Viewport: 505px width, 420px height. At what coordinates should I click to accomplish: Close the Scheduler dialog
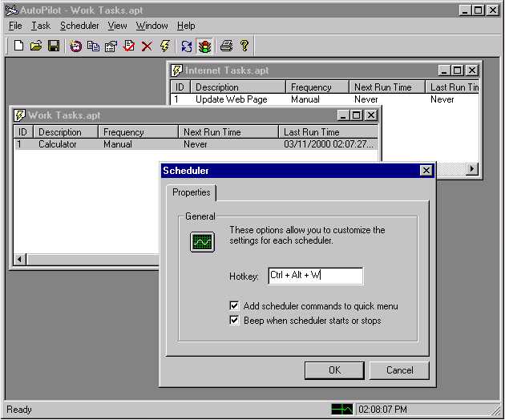click(x=426, y=171)
